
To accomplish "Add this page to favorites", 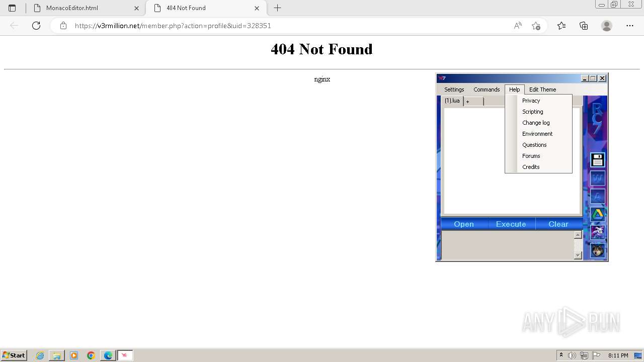I will (x=536, y=26).
